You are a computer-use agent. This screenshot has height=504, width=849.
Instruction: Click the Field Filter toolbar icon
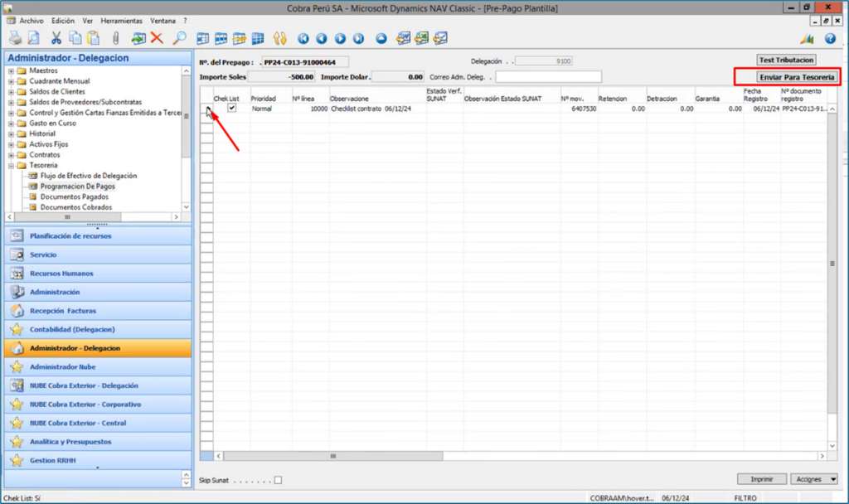tap(202, 38)
